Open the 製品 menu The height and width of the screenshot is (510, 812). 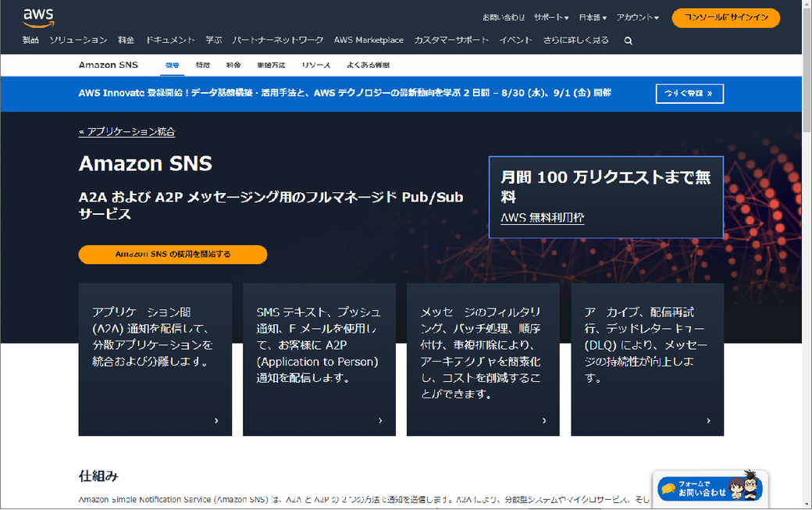[x=30, y=40]
